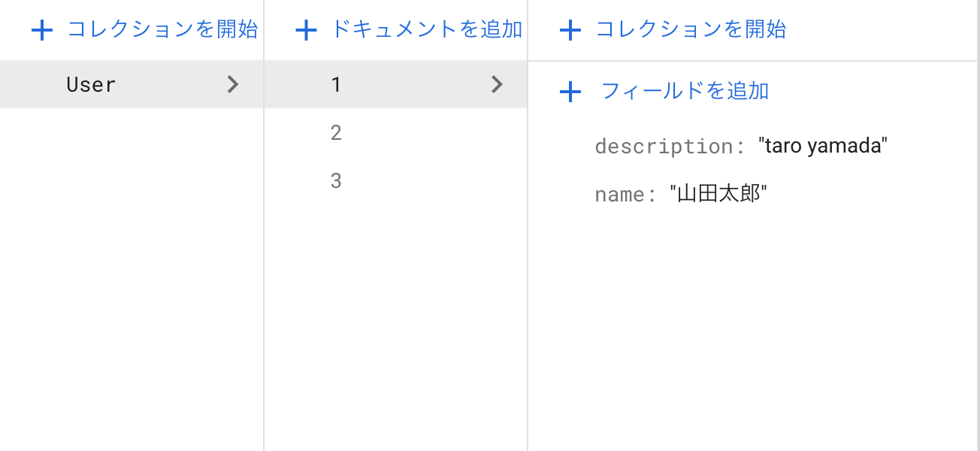
Task: Click the plus icon beside フィールドを追加
Action: (x=571, y=91)
